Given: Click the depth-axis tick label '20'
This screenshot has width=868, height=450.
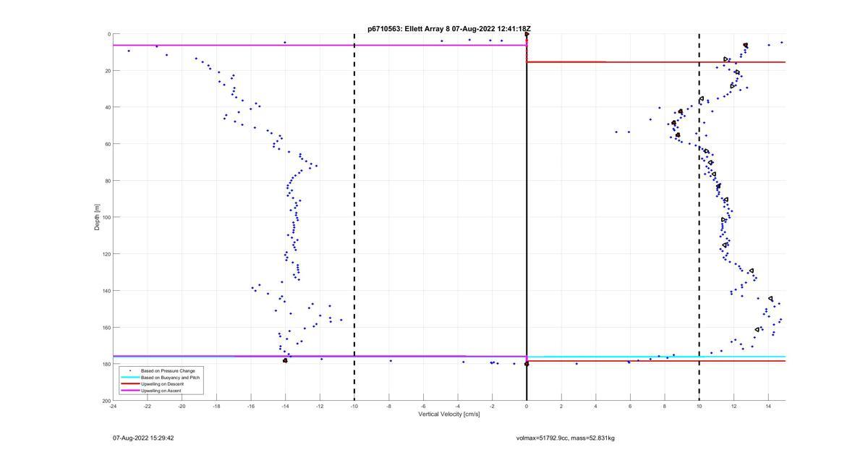Looking at the screenshot, I should point(107,71).
